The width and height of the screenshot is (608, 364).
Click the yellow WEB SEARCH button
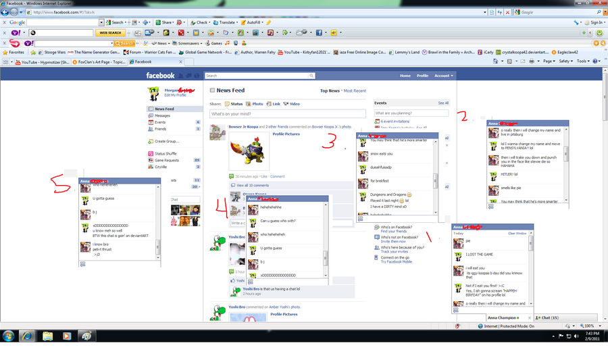[111, 32]
